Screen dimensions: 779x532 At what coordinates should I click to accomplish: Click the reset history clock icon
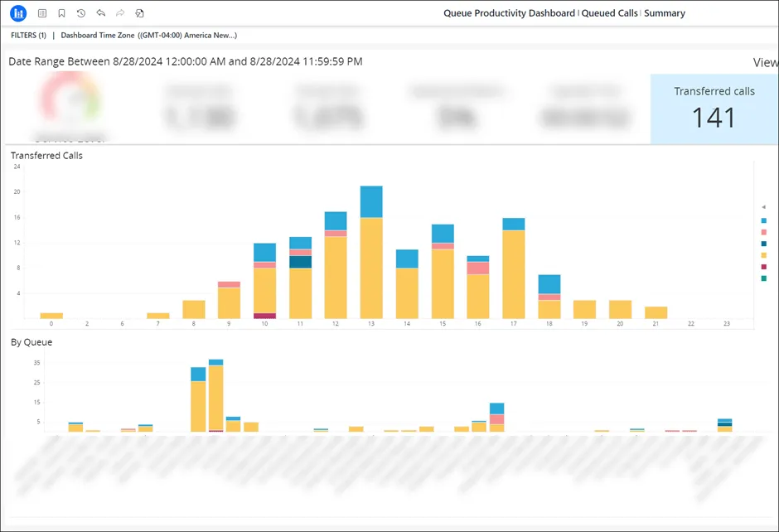coord(81,13)
